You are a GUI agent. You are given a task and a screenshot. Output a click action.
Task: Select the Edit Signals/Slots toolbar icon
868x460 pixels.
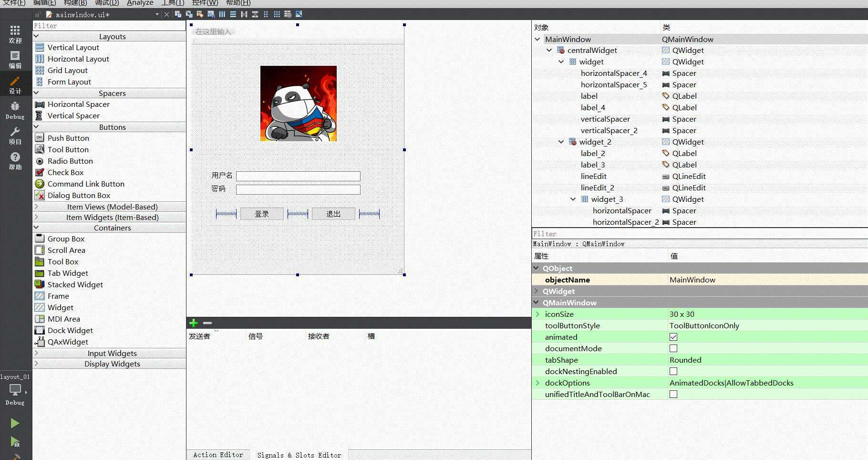189,14
